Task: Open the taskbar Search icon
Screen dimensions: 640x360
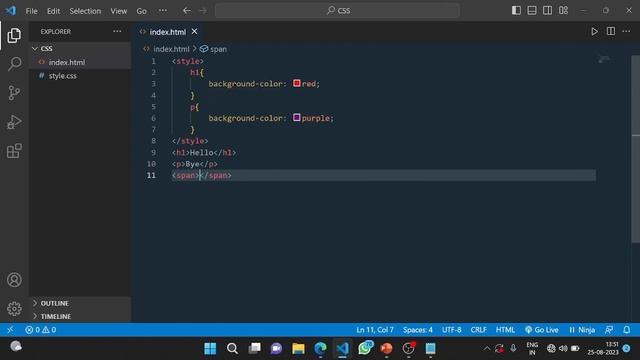Action: click(232, 348)
